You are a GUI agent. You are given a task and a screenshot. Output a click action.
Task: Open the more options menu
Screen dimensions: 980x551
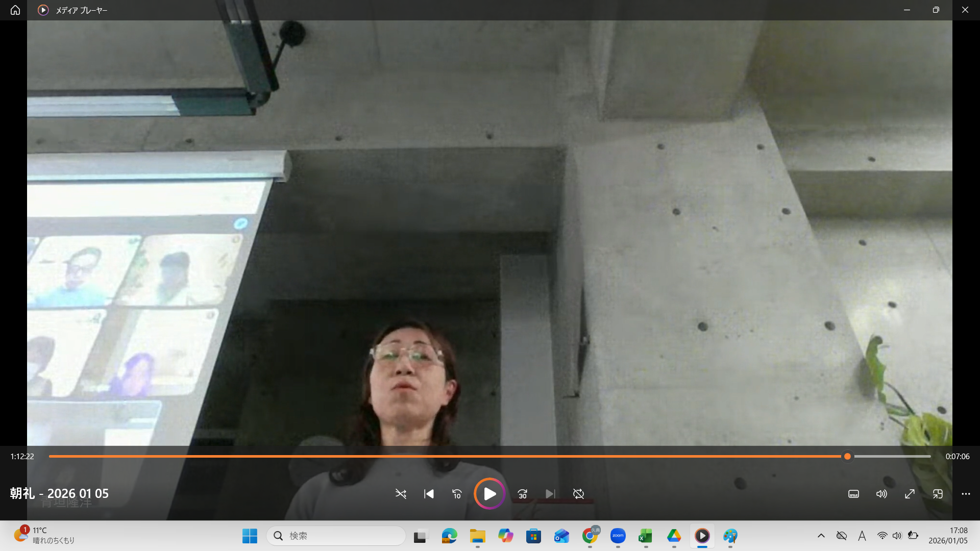pyautogui.click(x=966, y=494)
